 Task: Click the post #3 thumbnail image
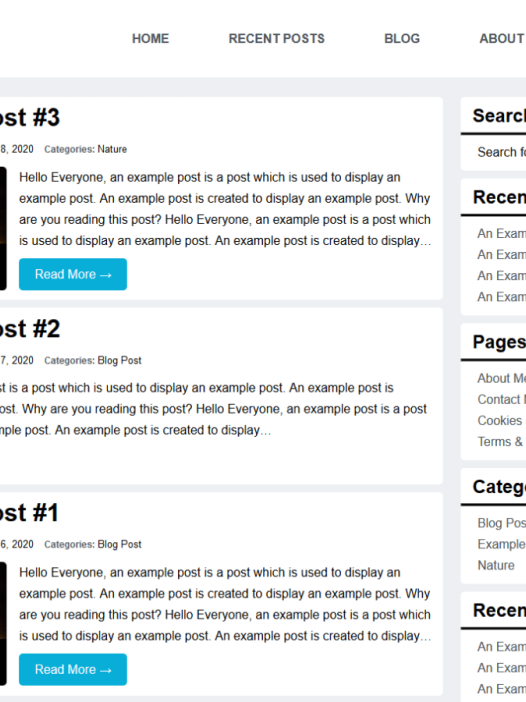click(3, 228)
